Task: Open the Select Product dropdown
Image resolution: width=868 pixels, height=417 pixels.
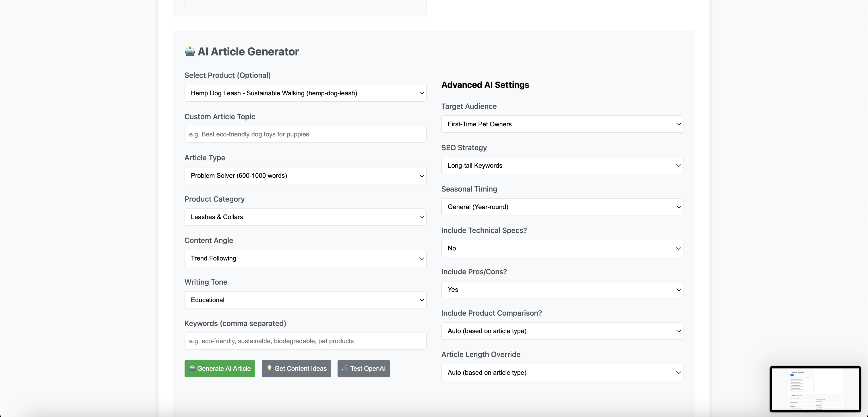Action: [305, 93]
